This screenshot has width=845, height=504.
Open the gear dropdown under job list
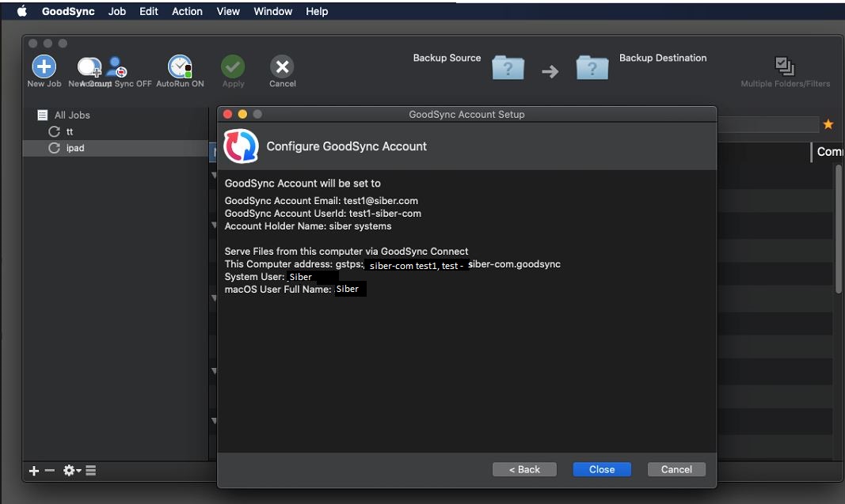pos(72,471)
